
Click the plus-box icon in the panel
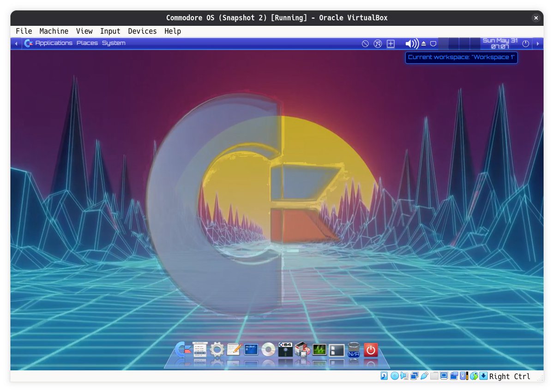click(391, 44)
